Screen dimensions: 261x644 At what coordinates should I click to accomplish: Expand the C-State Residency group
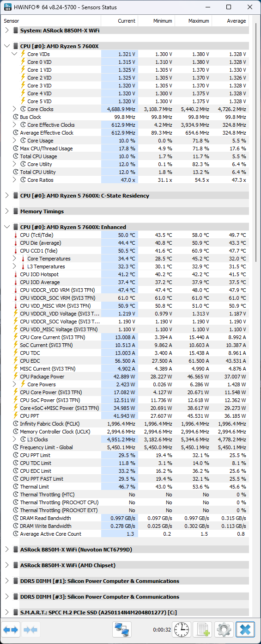[6, 196]
